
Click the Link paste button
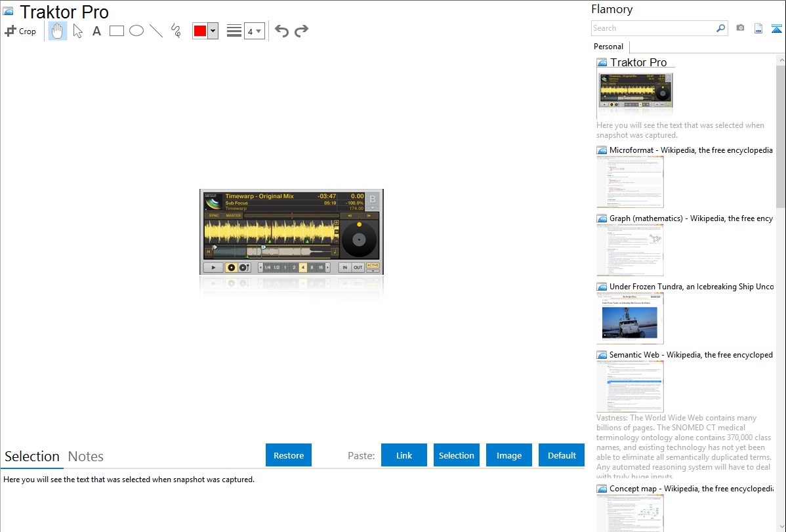404,455
